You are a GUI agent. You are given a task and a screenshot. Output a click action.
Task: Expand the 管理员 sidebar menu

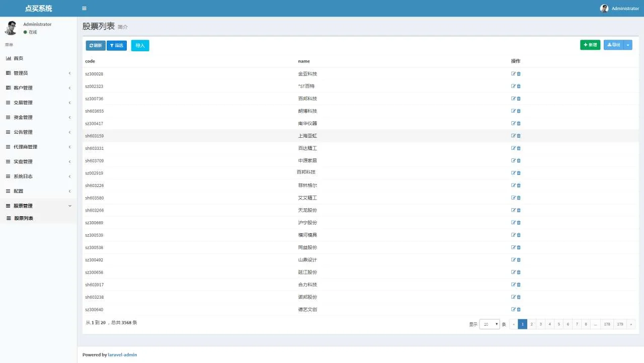coord(38,73)
